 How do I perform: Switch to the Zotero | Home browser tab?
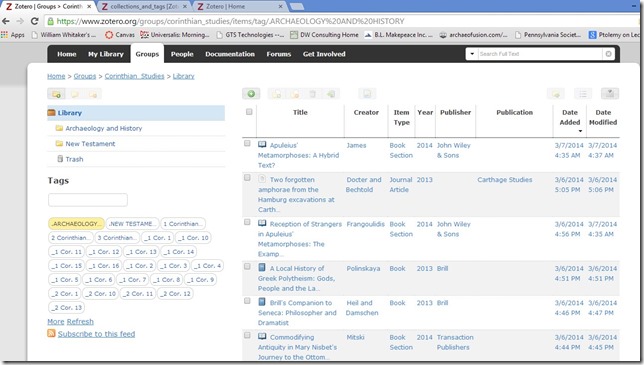(239, 7)
